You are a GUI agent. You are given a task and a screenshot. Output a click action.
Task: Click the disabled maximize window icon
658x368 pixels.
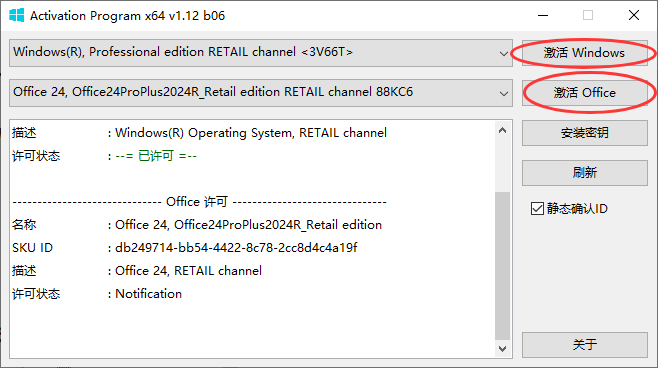pos(588,16)
